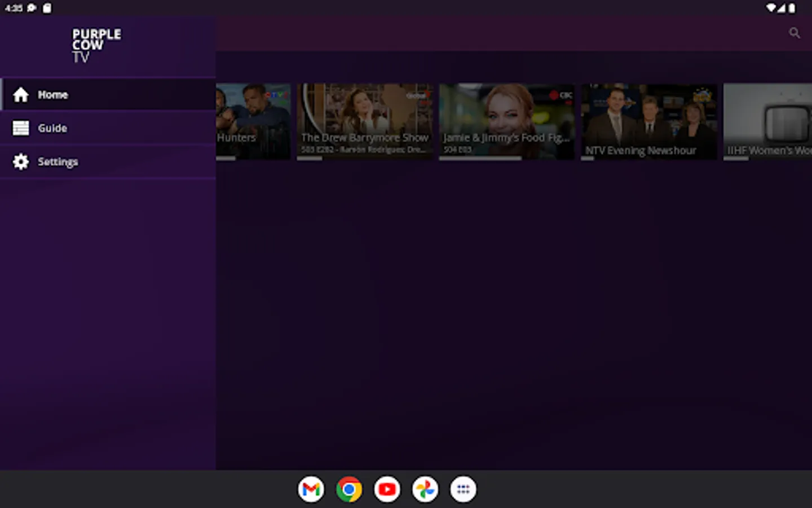The width and height of the screenshot is (812, 508).
Task: Select the Home menu label
Action: tap(53, 95)
